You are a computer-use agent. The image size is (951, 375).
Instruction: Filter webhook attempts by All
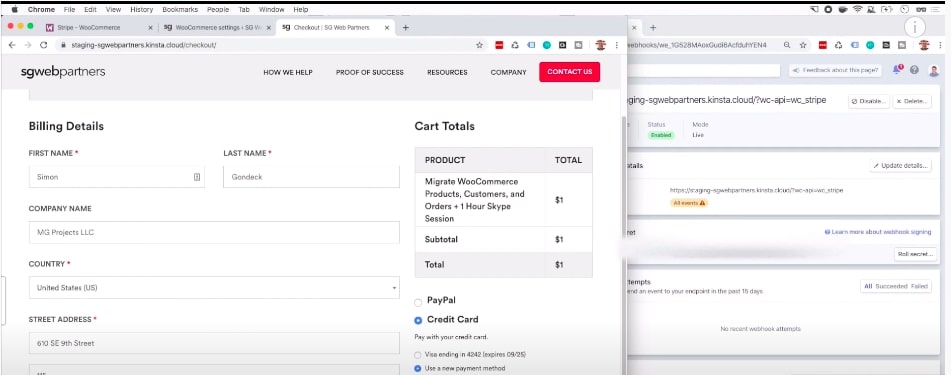[x=867, y=286]
